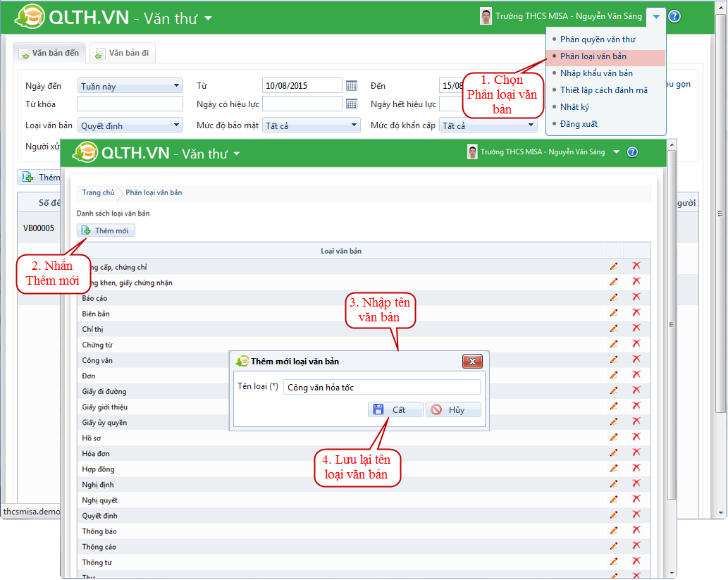
Task: Click the help icon in the back window header
Action: pos(674,17)
